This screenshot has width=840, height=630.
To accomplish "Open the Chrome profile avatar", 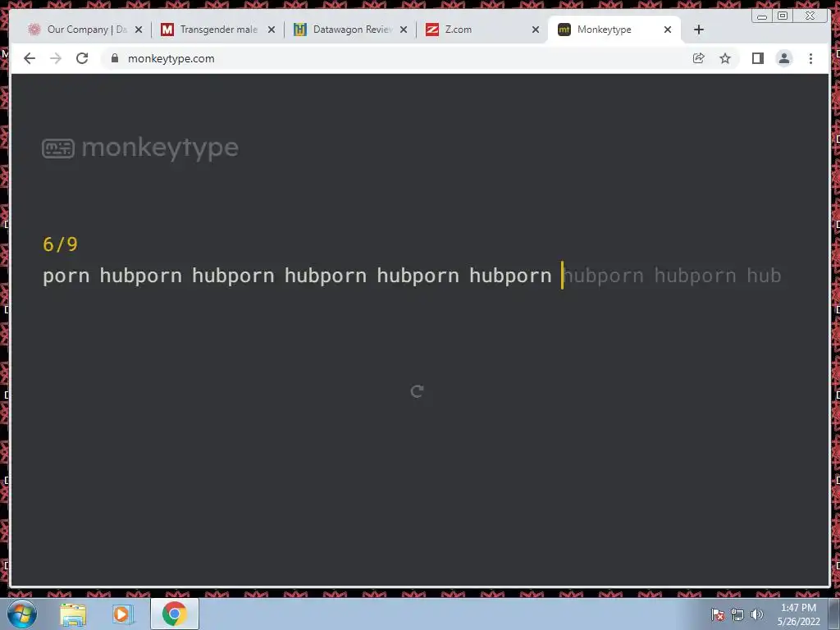I will coord(783,58).
